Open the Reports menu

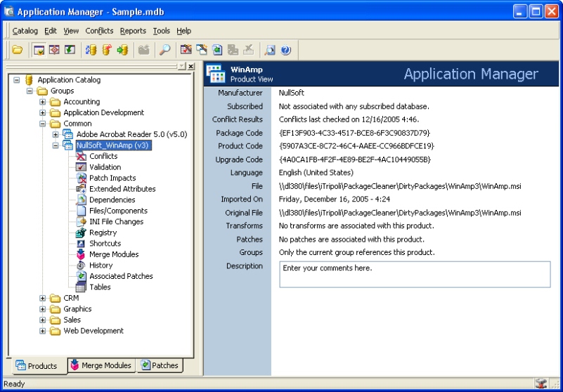tap(133, 31)
